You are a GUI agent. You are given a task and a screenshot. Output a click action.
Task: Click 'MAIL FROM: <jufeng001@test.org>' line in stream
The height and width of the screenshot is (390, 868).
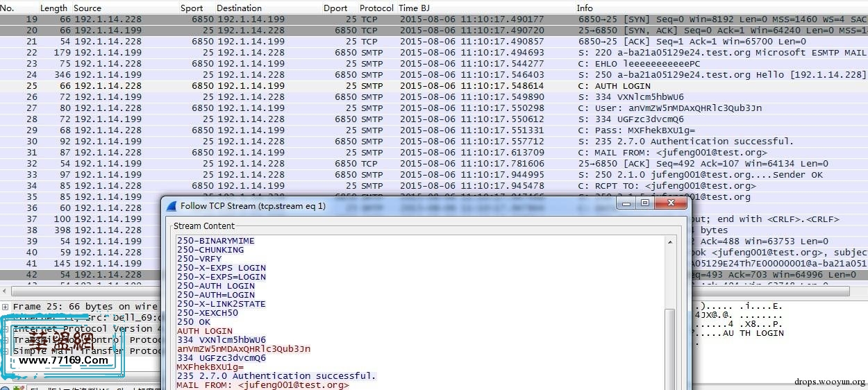point(262,385)
